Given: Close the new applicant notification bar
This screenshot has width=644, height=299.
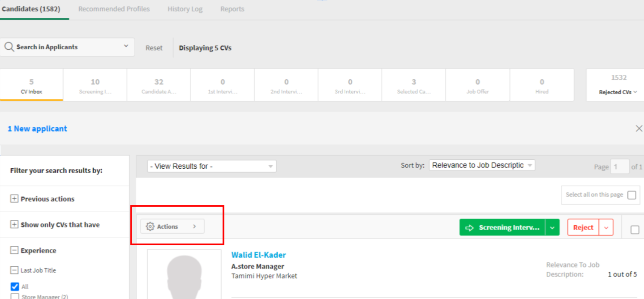Looking at the screenshot, I should pyautogui.click(x=639, y=129).
